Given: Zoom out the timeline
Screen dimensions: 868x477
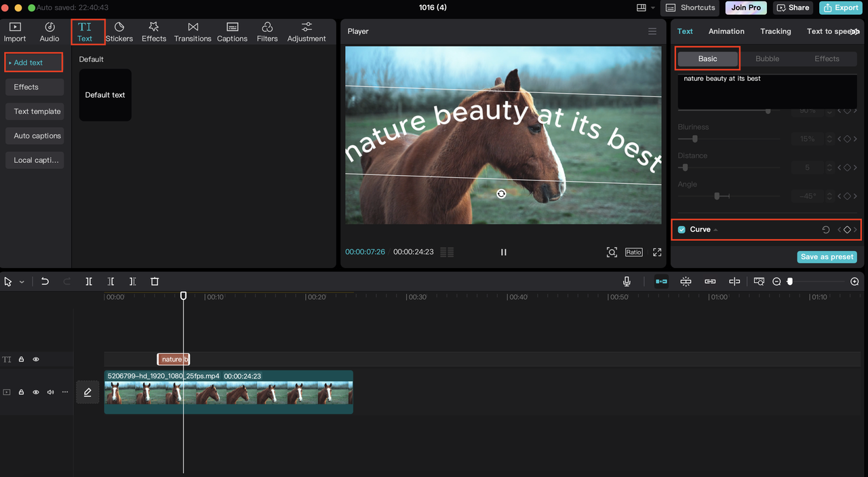Looking at the screenshot, I should (x=776, y=282).
